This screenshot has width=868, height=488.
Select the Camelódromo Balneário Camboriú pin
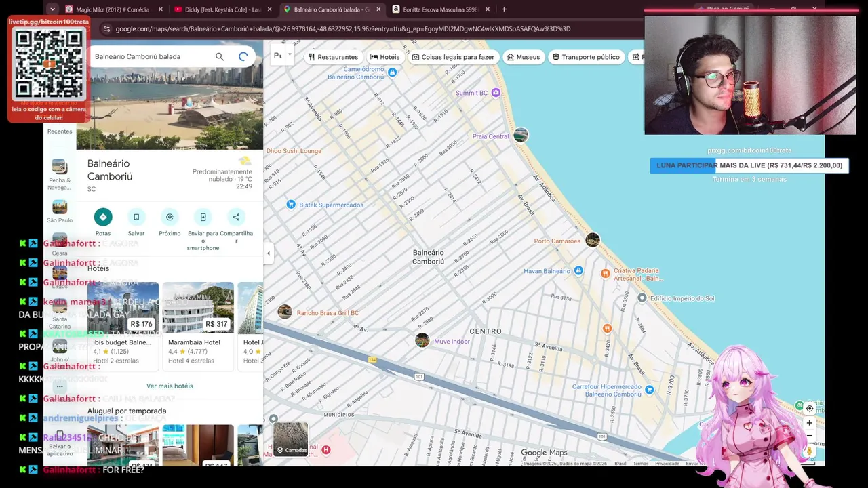392,73
